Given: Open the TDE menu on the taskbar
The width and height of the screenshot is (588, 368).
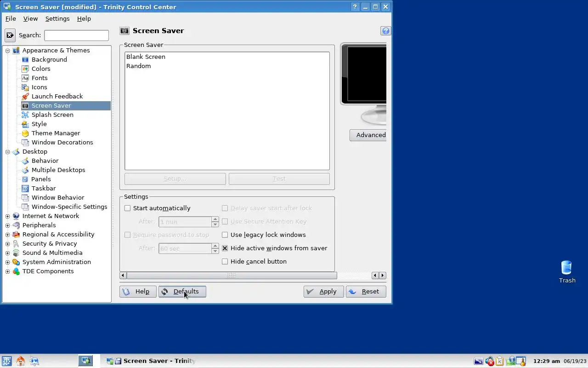Looking at the screenshot, I should click(6, 361).
